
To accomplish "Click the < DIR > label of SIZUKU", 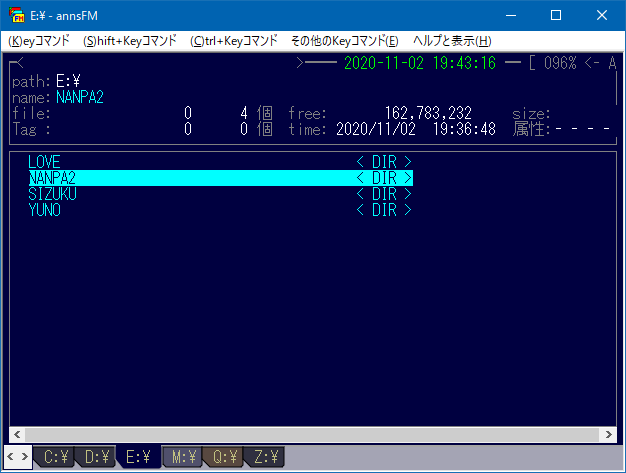I will pos(384,194).
